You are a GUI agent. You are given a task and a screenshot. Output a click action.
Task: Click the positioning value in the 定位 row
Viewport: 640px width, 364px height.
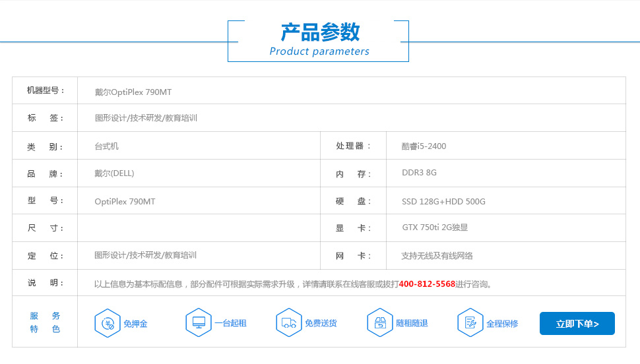[146, 255]
